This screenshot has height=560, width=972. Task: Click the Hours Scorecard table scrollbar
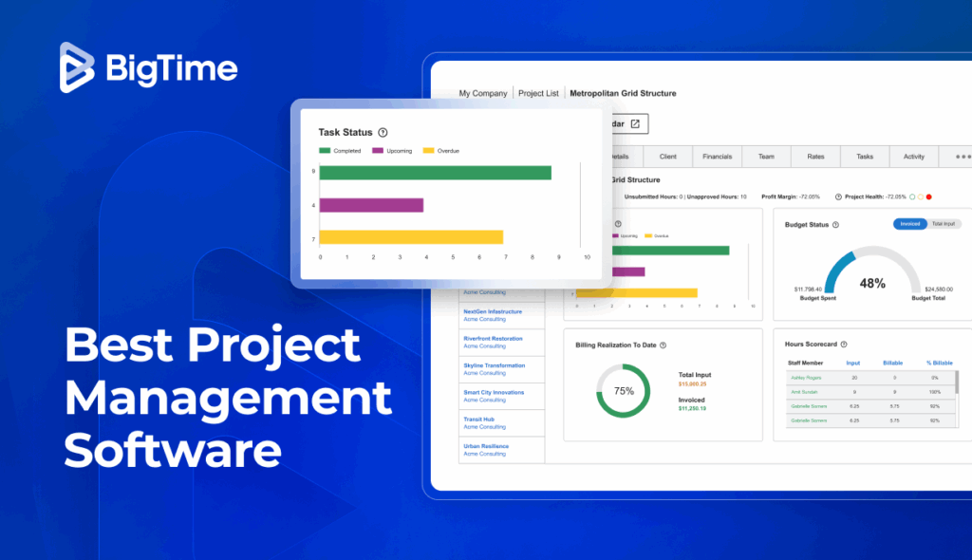click(x=957, y=380)
